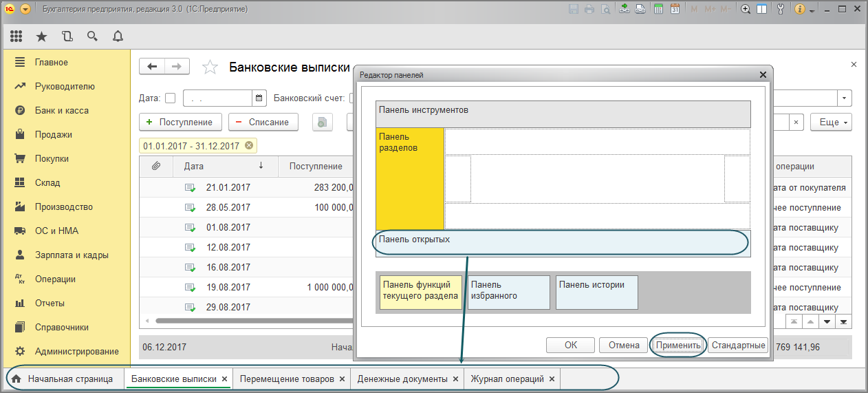This screenshot has width=868, height=393.
Task: Click the follow link icon
Action: (640, 10)
